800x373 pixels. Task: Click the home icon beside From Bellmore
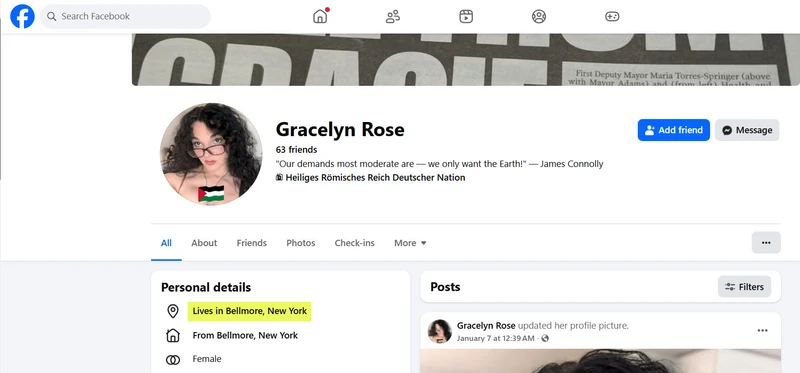(x=173, y=335)
